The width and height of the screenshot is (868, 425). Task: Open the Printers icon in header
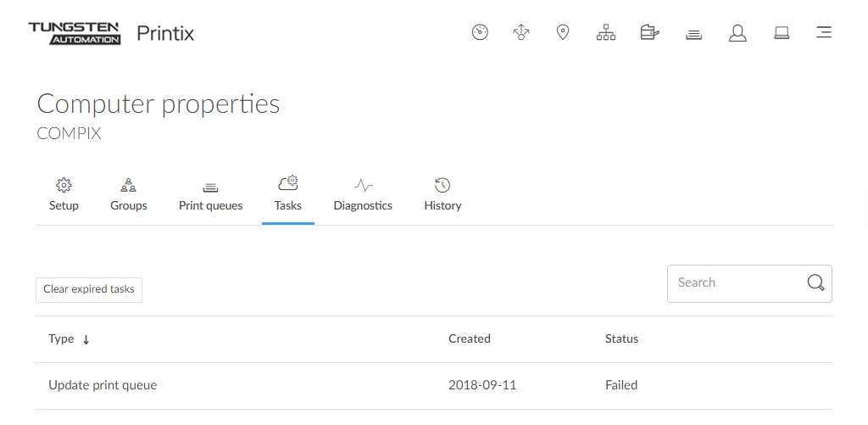coord(649,33)
